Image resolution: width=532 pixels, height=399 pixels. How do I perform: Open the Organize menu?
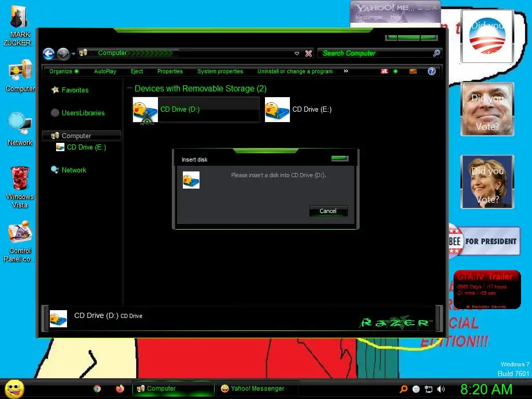pyautogui.click(x=64, y=71)
